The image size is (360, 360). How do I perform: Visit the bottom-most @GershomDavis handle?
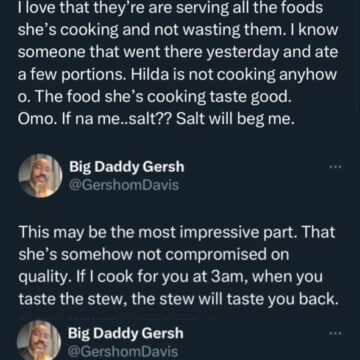coord(123,351)
